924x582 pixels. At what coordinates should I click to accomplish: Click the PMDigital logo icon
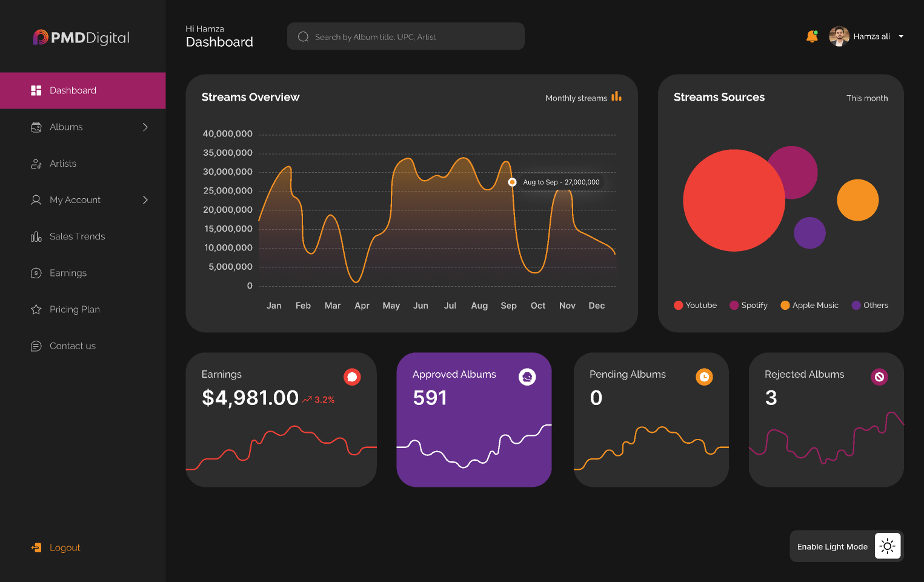39,37
